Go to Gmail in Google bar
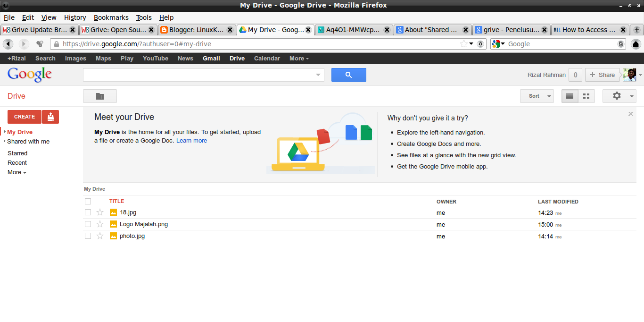 pyautogui.click(x=211, y=59)
